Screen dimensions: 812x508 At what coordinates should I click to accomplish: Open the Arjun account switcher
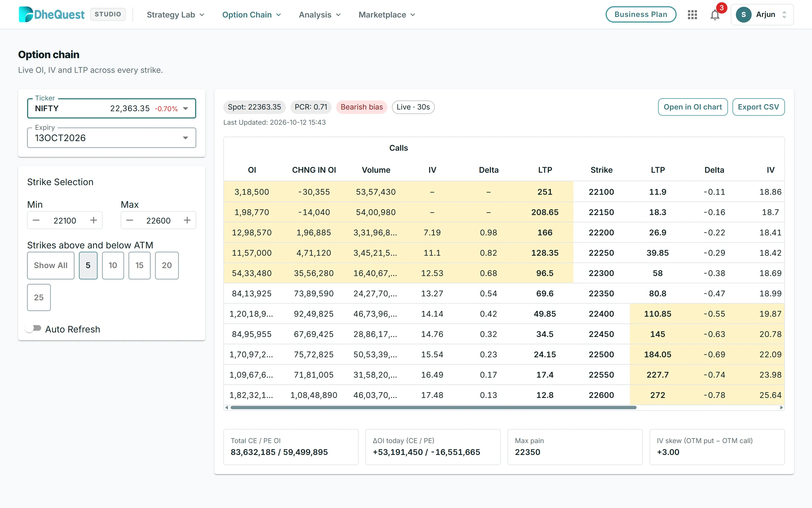pos(762,15)
